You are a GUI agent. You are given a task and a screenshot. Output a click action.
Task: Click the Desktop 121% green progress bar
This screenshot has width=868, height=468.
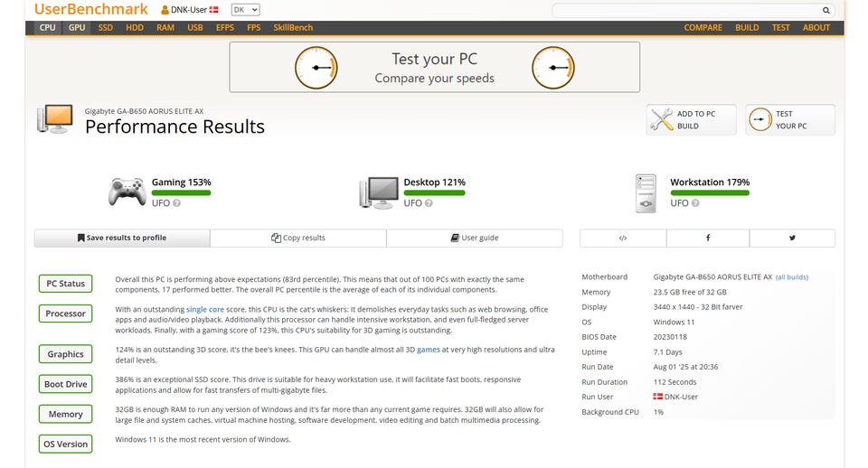(434, 193)
